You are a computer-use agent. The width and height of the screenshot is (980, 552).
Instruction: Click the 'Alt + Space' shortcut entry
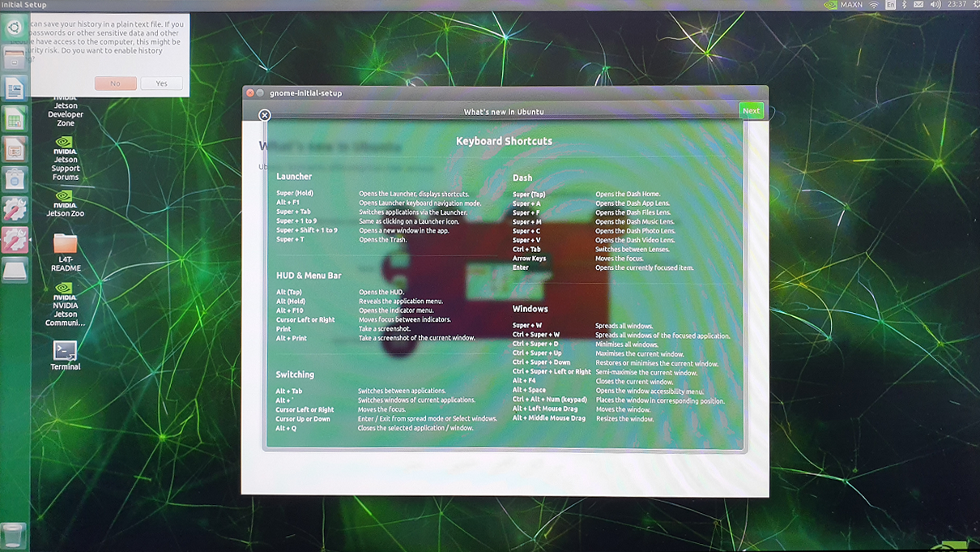(529, 390)
